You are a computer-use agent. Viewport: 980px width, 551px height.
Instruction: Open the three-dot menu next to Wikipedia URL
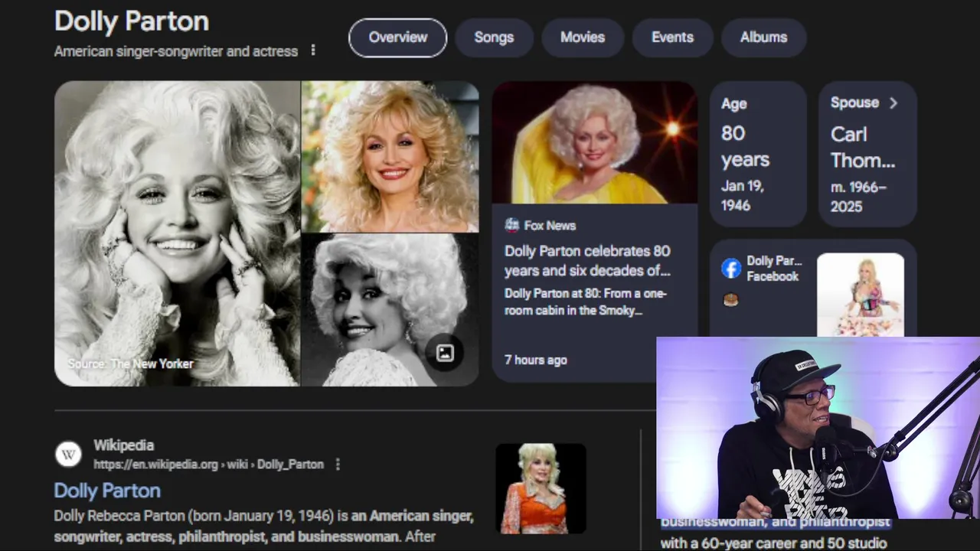pyautogui.click(x=338, y=465)
